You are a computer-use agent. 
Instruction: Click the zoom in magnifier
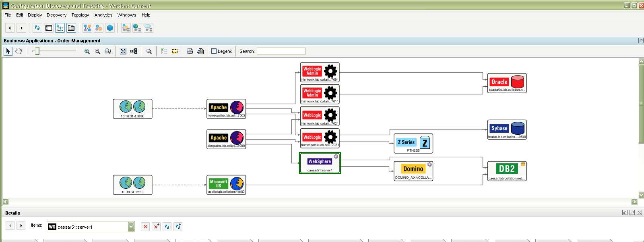click(87, 51)
